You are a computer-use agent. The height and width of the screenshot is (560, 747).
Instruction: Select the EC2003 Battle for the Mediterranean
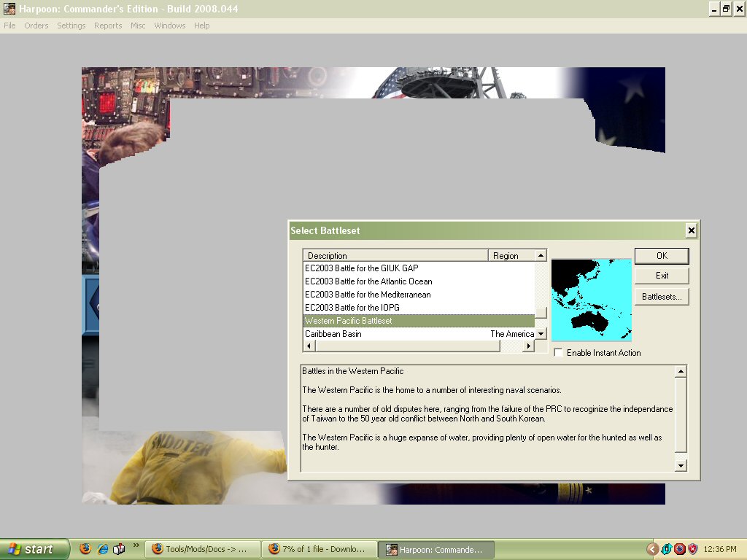(369, 295)
